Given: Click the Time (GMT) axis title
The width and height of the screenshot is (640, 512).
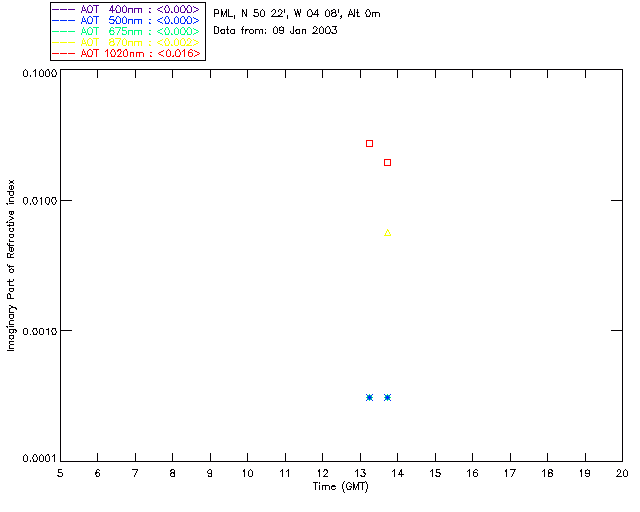Looking at the screenshot, I should pyautogui.click(x=340, y=487).
